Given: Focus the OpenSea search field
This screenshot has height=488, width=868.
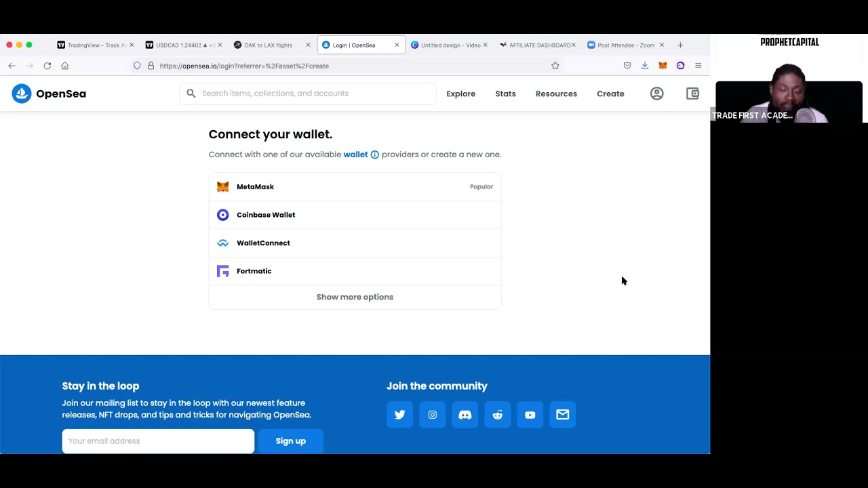Looking at the screenshot, I should [308, 94].
